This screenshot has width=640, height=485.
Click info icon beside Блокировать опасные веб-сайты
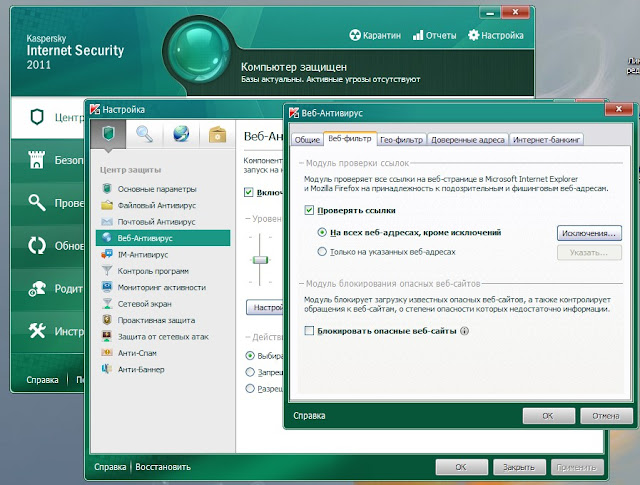(x=464, y=331)
